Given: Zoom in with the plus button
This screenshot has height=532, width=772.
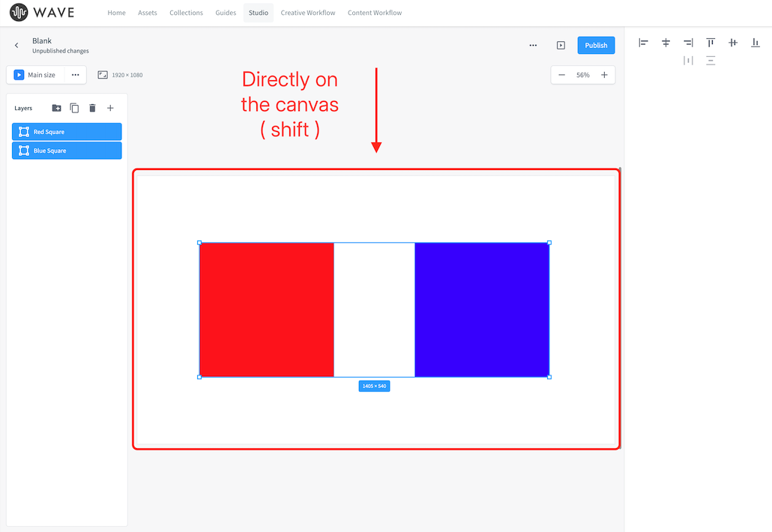Looking at the screenshot, I should (604, 75).
